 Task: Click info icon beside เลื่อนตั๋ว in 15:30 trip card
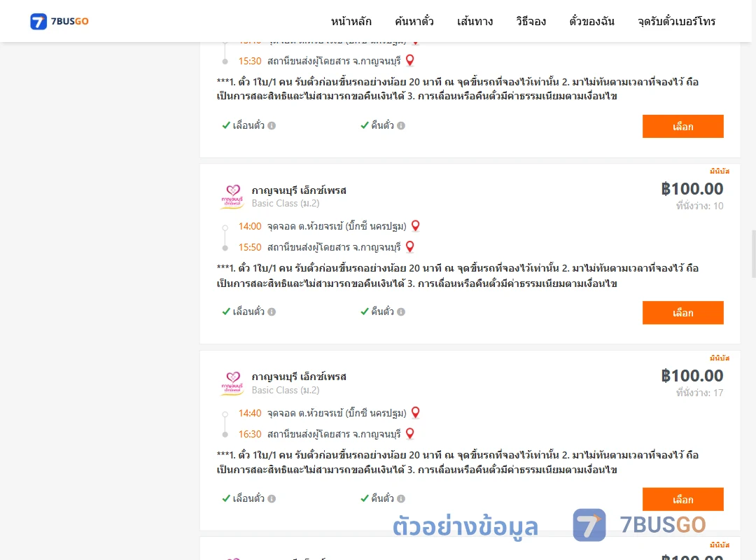pos(272,125)
